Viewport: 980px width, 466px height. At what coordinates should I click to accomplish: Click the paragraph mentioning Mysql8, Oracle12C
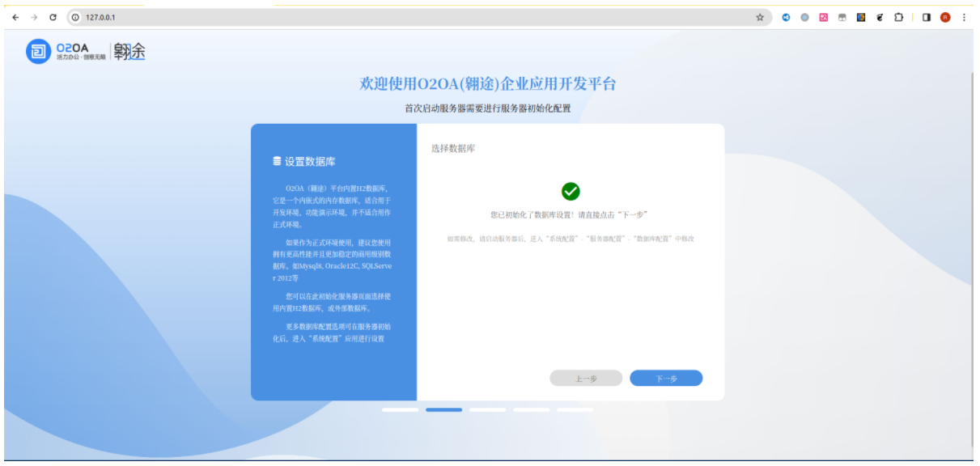click(333, 260)
